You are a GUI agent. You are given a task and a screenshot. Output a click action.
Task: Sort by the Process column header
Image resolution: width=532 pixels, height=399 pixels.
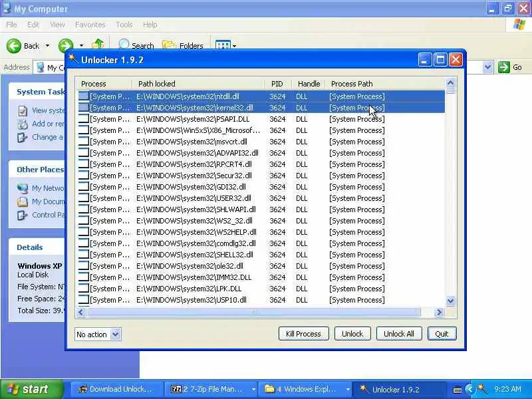pyautogui.click(x=104, y=84)
